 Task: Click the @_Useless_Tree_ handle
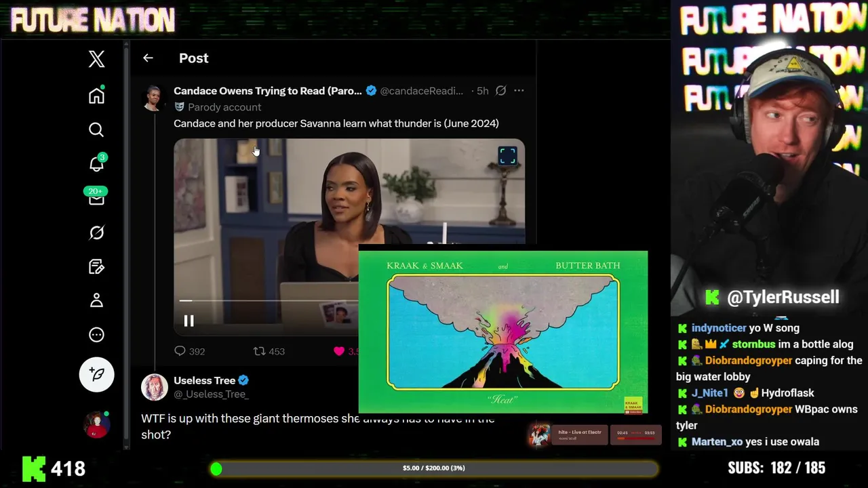point(211,394)
